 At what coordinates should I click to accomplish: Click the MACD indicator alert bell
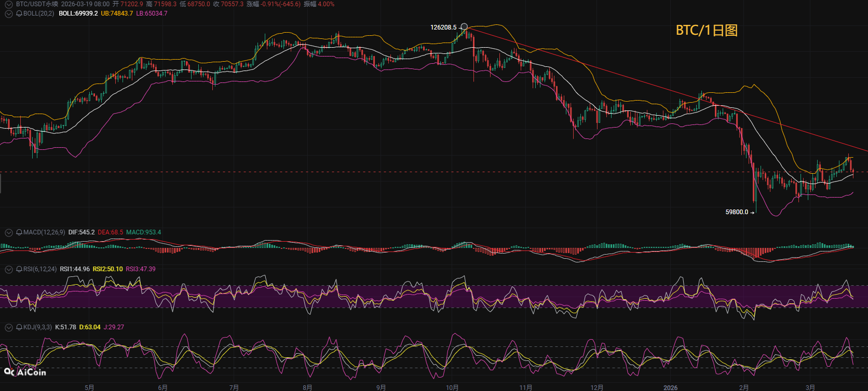[19, 232]
